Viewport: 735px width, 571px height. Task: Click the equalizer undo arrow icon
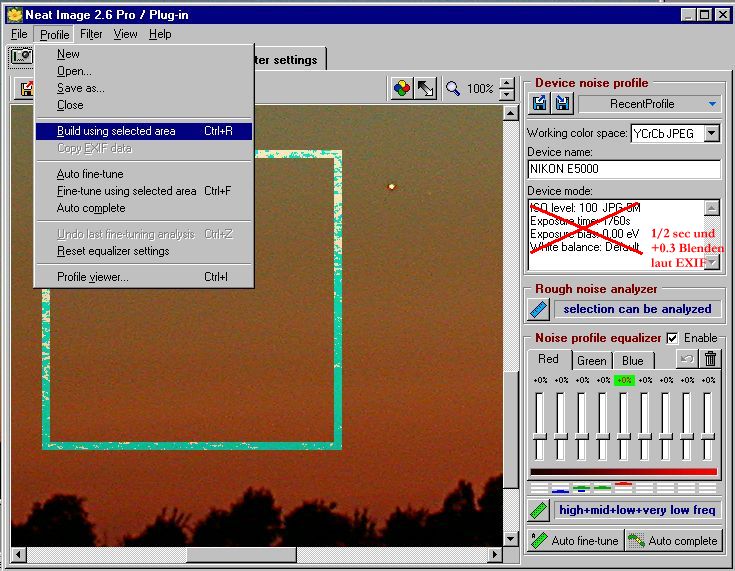687,359
